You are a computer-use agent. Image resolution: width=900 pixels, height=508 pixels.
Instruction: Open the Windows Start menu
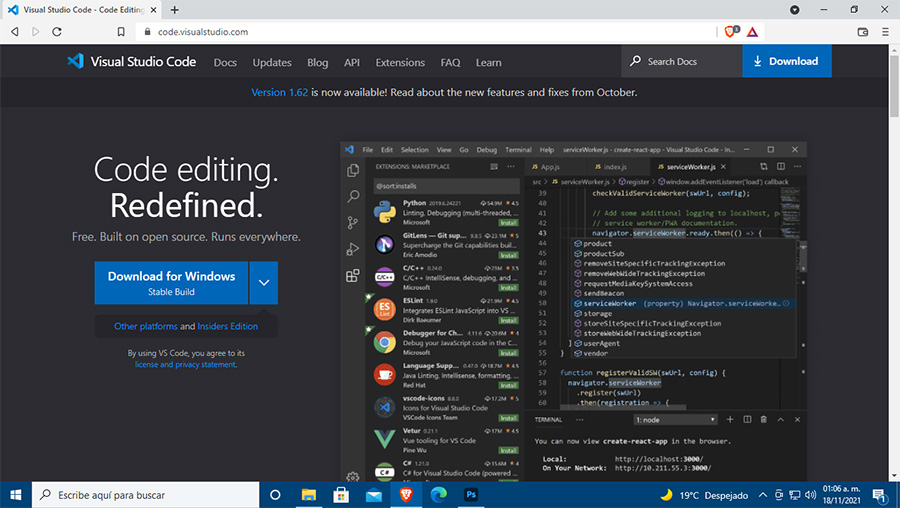(x=15, y=495)
